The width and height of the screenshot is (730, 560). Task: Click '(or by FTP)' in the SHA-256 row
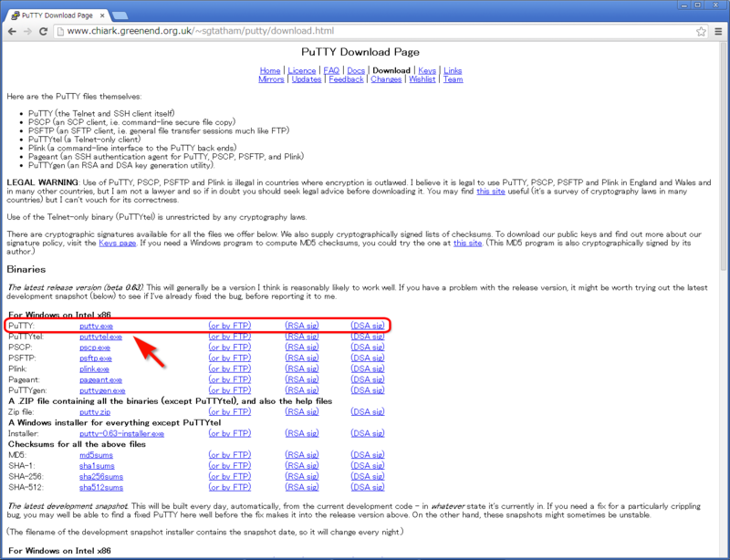(x=230, y=476)
